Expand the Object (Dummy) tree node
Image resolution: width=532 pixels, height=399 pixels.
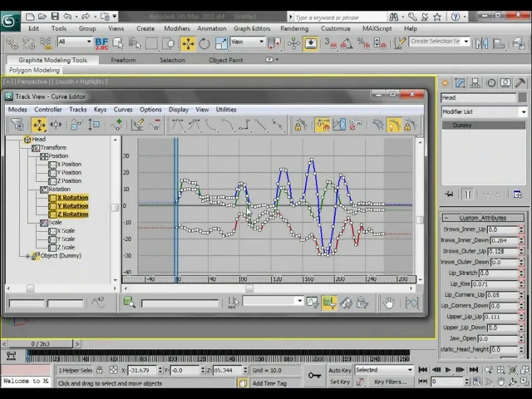28,256
